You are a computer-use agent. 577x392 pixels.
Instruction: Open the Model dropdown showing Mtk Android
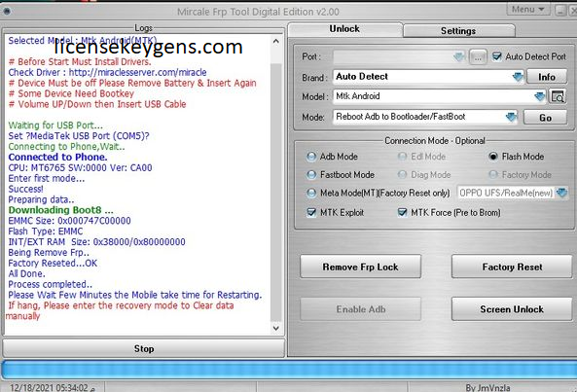[x=539, y=96]
